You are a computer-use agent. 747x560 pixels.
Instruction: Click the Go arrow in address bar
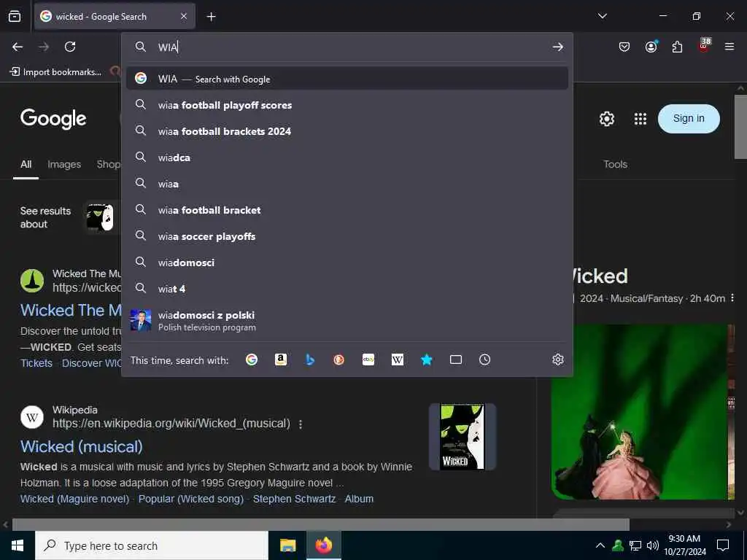[x=558, y=47]
